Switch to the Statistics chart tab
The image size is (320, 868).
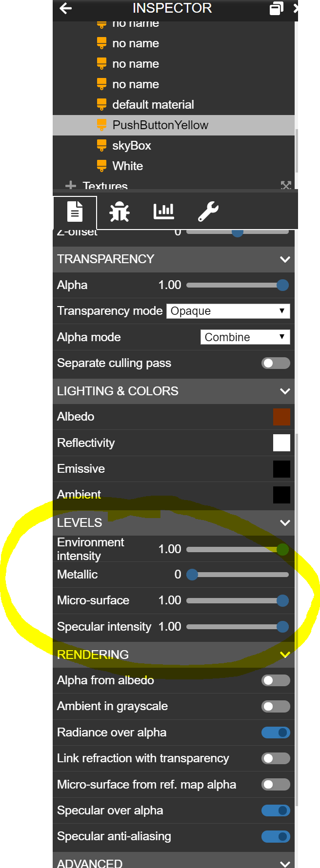coord(164,212)
